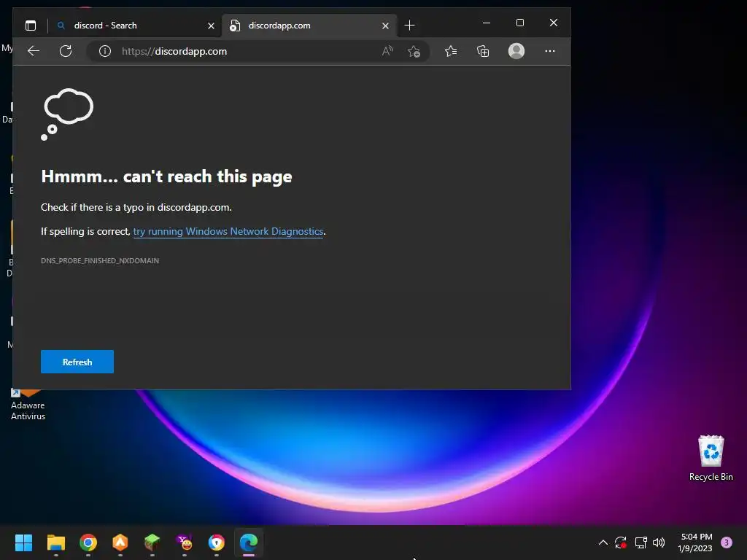Open the Collections icon
The width and height of the screenshot is (747, 560).
(483, 51)
